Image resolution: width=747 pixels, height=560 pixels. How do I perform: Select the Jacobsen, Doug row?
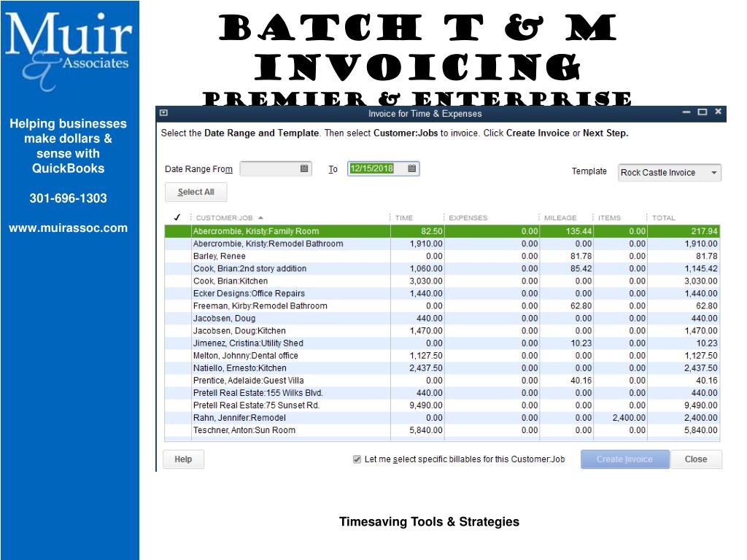coord(442,319)
